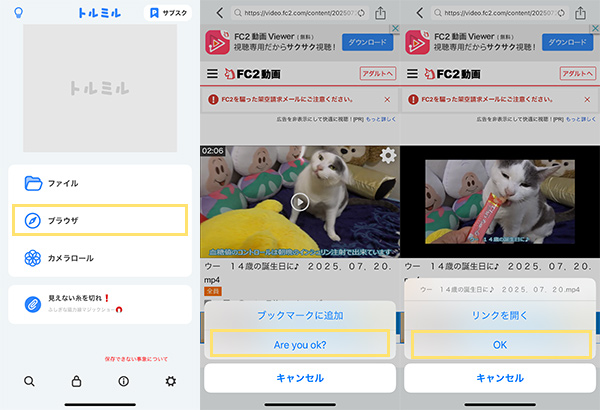600x410 pixels.
Task: Open the 見えない糸を切れ promo item
Action: click(100, 304)
